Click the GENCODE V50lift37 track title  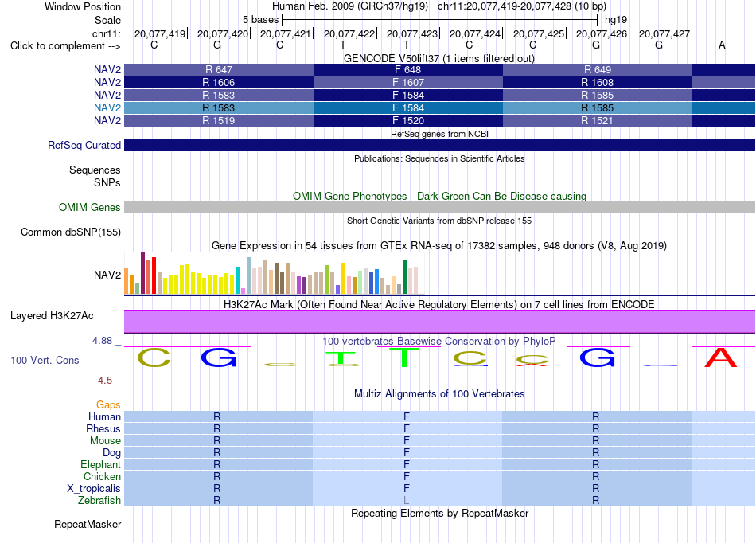click(438, 58)
